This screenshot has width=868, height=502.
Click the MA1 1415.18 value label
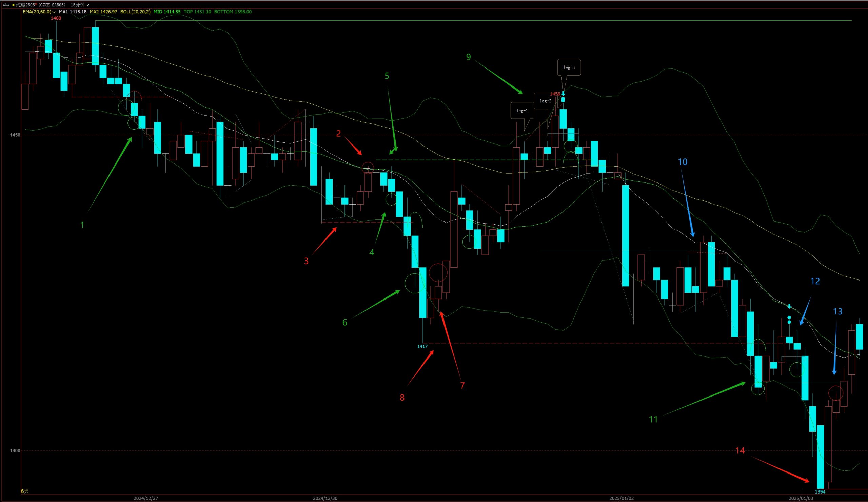[x=73, y=12]
